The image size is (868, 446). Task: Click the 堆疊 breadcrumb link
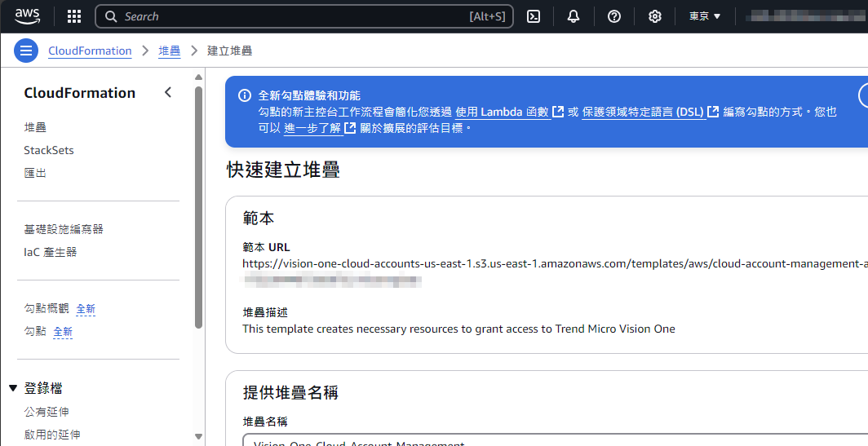[x=170, y=51]
